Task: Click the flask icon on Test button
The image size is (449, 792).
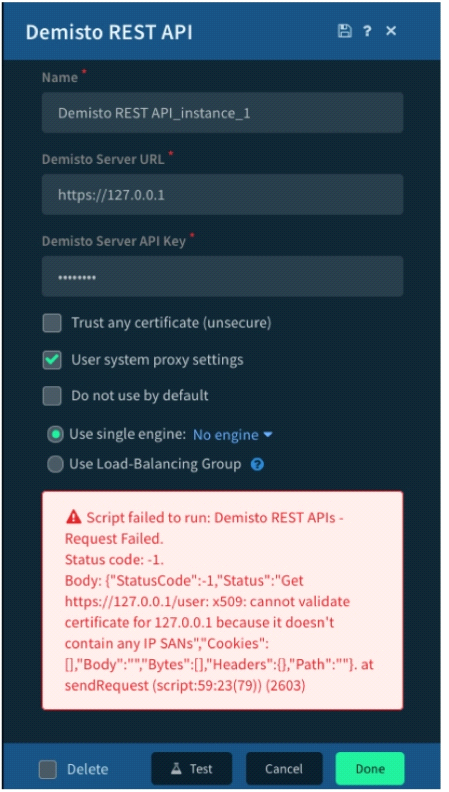Action: [x=176, y=769]
